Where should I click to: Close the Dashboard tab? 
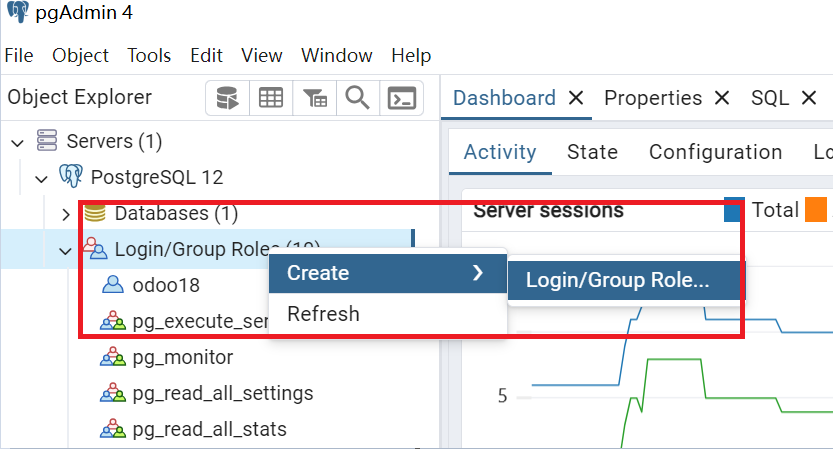tap(576, 98)
